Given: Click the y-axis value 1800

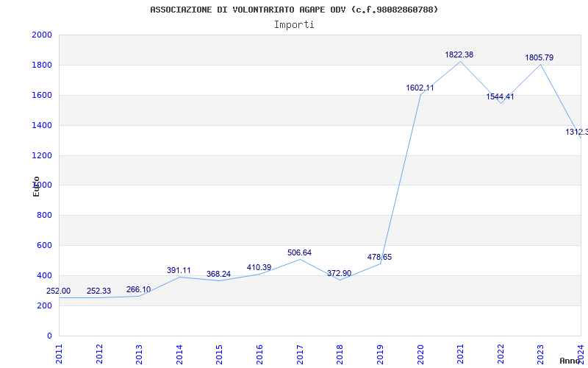Looking at the screenshot, I should [42, 65].
